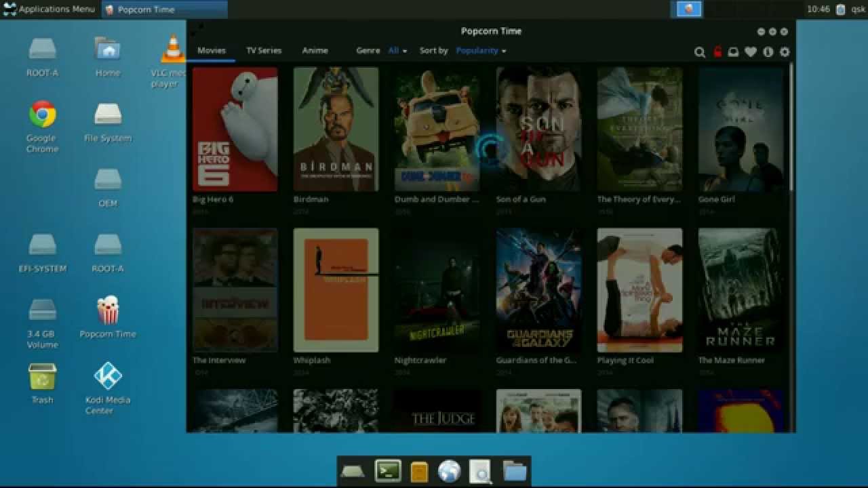
Task: Click the notification icon in top panel
Action: click(x=688, y=9)
